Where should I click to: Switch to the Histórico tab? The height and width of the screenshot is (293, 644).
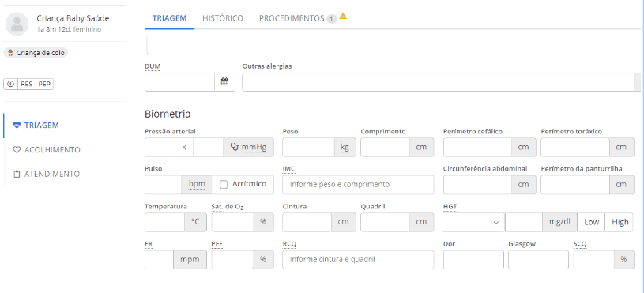click(x=223, y=18)
